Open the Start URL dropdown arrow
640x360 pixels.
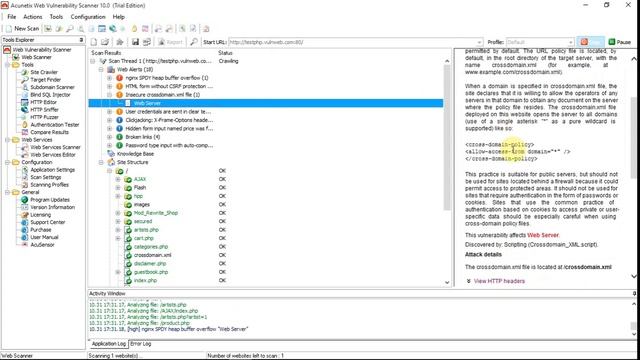(479, 42)
